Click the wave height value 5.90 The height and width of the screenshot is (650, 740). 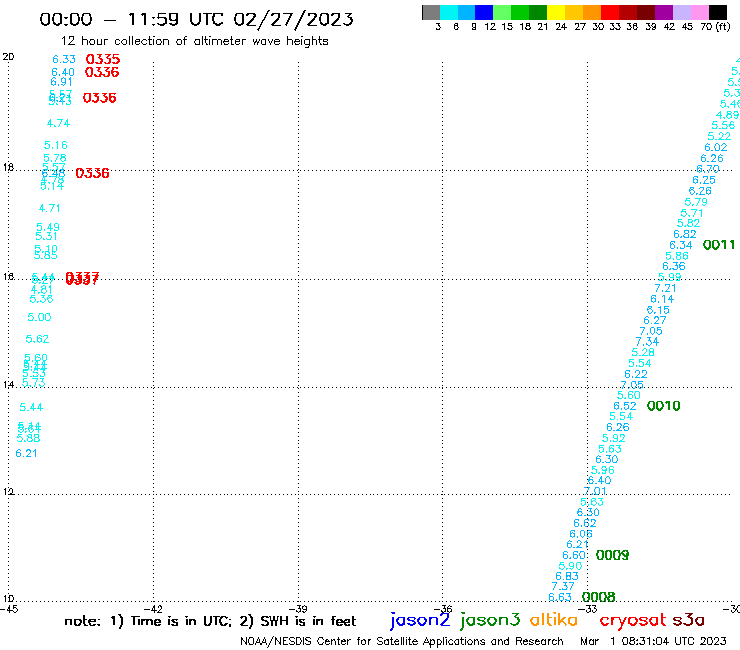(x=570, y=566)
